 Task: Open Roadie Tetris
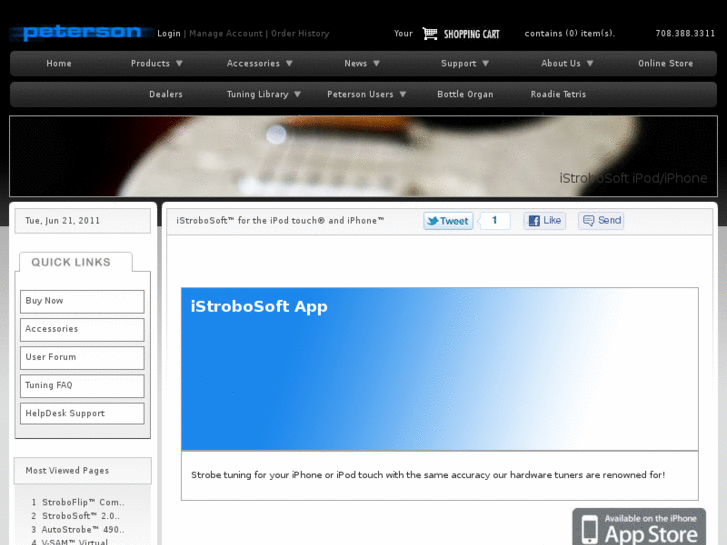click(x=558, y=94)
